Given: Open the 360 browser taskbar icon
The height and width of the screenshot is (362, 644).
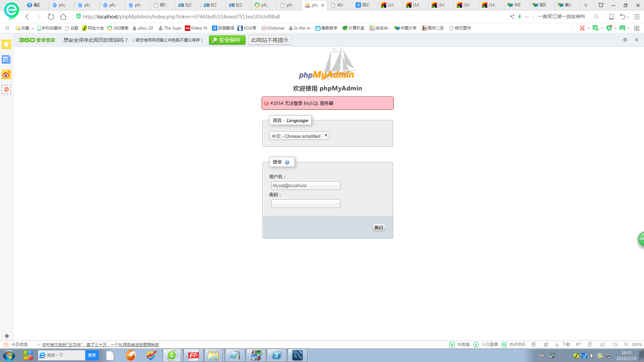Looking at the screenshot, I should (172, 355).
